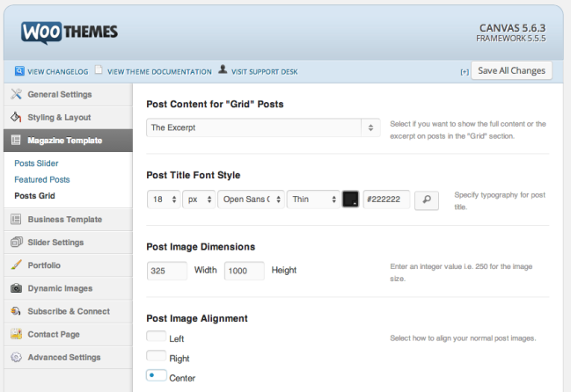Click the Business Template layout icon

(x=16, y=219)
